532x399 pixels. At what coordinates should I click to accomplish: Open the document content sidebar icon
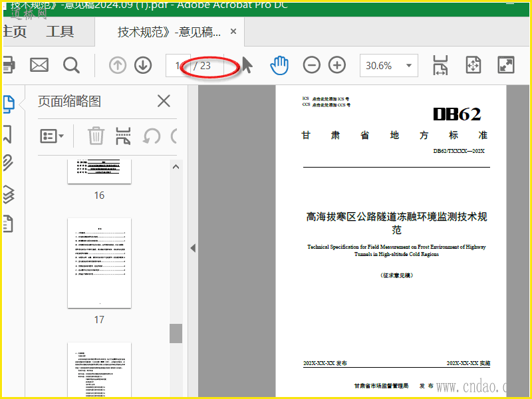[x=8, y=224]
